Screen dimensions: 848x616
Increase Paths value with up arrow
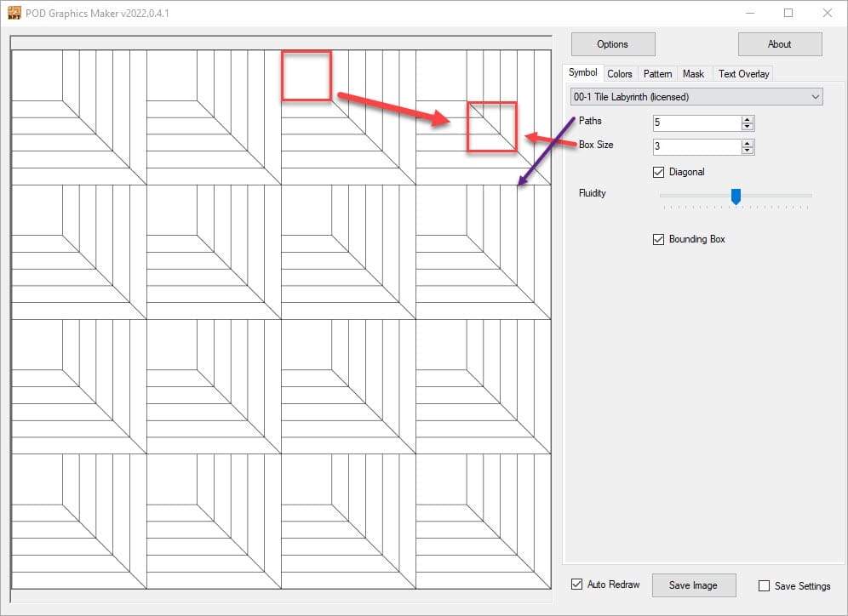pyautogui.click(x=748, y=120)
